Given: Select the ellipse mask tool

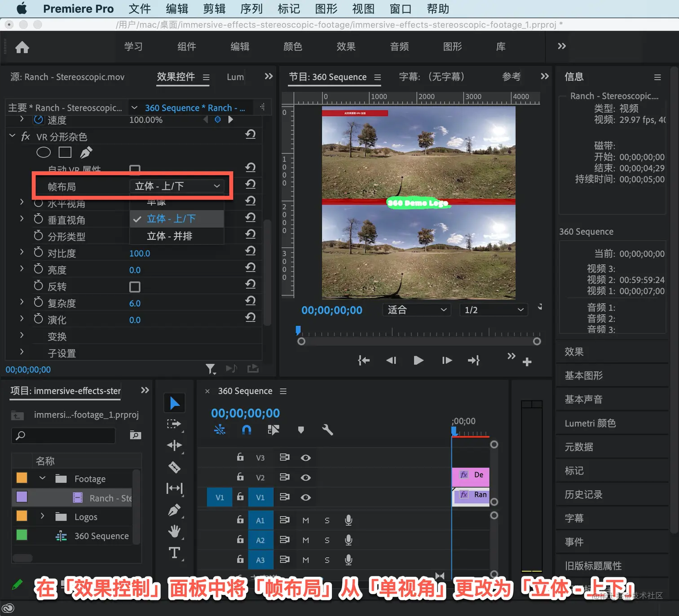Looking at the screenshot, I should coord(44,153).
